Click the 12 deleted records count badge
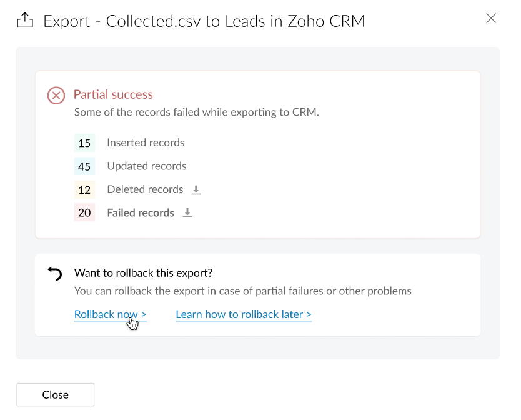Viewport: 521px width, 420px height. (x=84, y=190)
